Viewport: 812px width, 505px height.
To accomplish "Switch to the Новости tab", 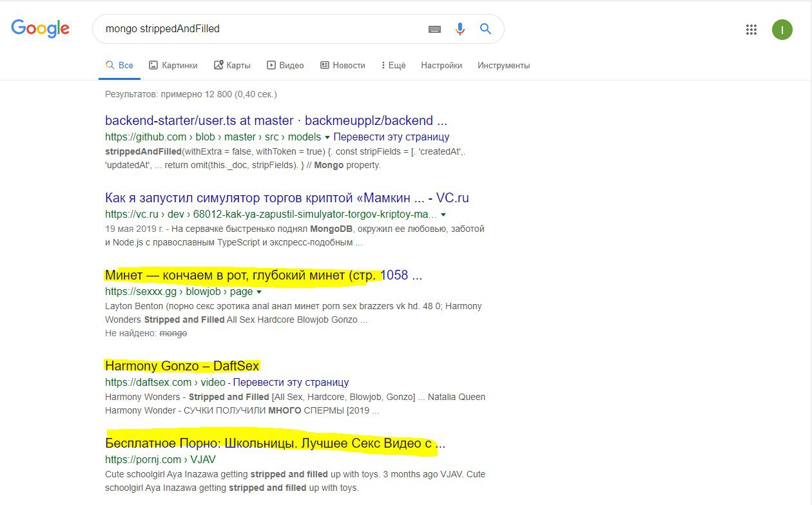I will (342, 65).
